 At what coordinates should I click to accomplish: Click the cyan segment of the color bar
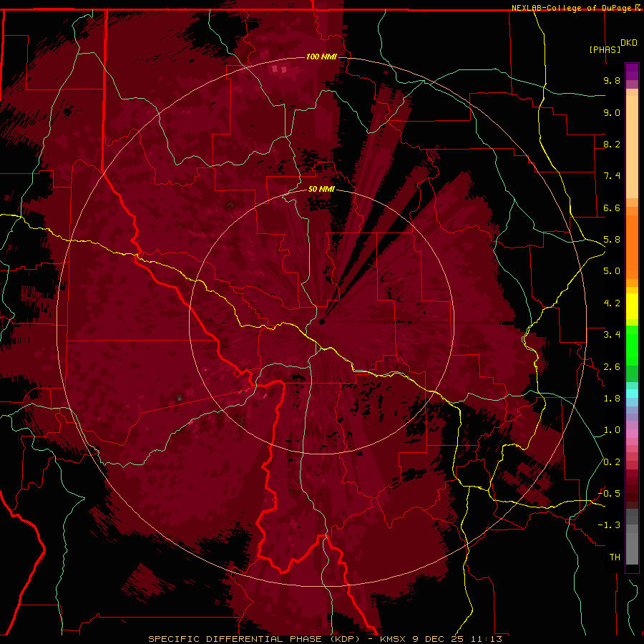[632, 394]
